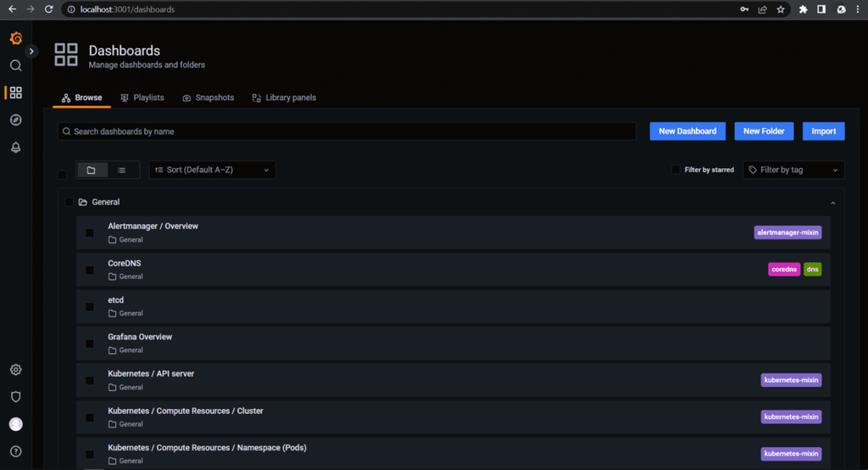
Task: Open the browser extensions puzzle icon
Action: (x=804, y=9)
